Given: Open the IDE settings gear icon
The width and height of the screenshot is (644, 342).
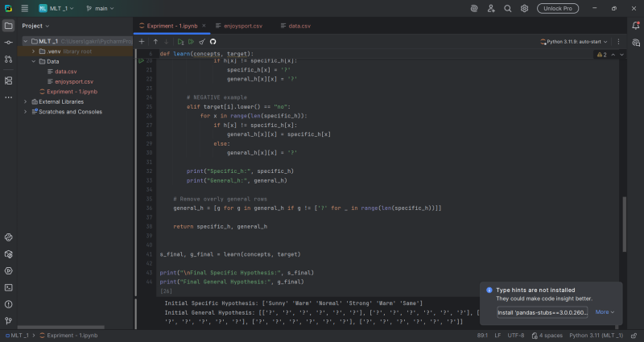Looking at the screenshot, I should pyautogui.click(x=525, y=8).
